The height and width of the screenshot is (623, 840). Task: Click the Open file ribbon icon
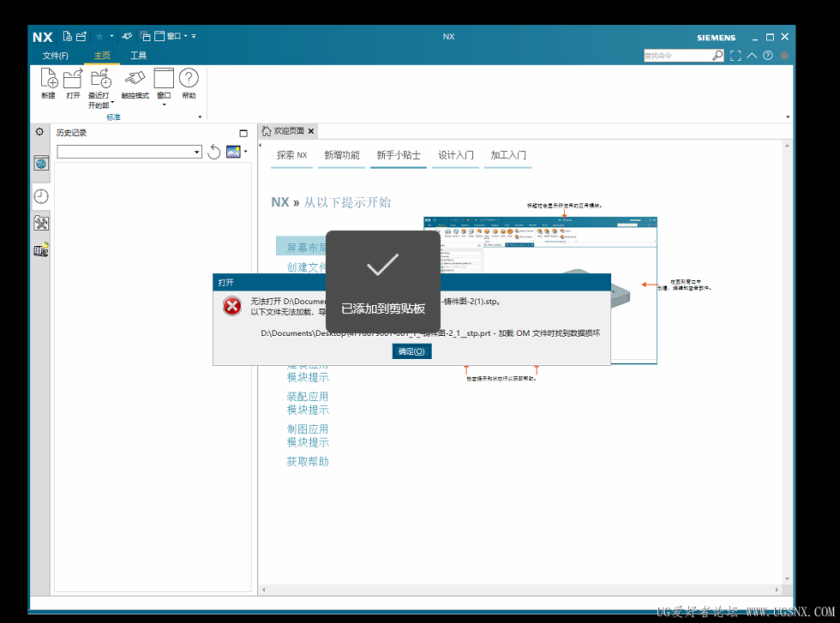[x=73, y=84]
